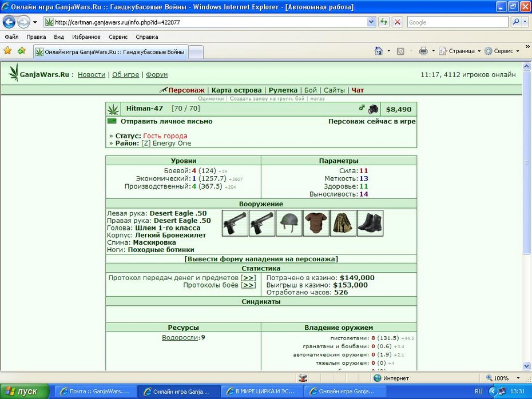Click the camera icon beside $8,490
This screenshot has width=532, height=399.
(x=373, y=109)
